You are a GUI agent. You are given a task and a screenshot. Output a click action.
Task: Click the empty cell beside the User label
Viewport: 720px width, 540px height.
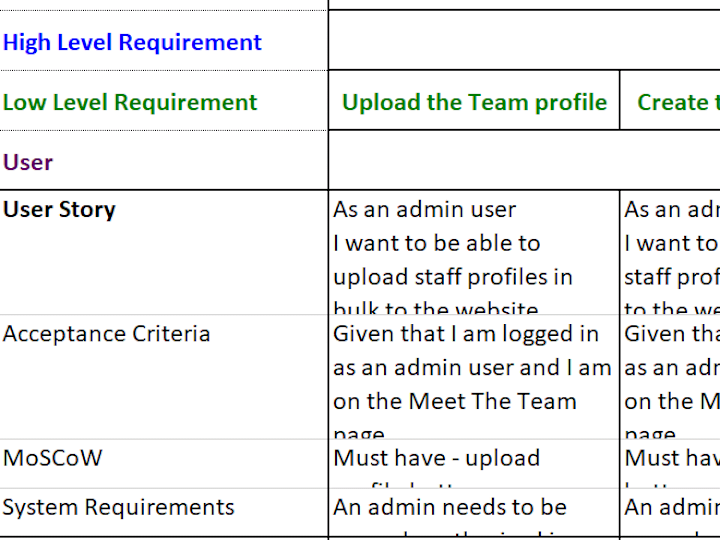pyautogui.click(x=524, y=160)
